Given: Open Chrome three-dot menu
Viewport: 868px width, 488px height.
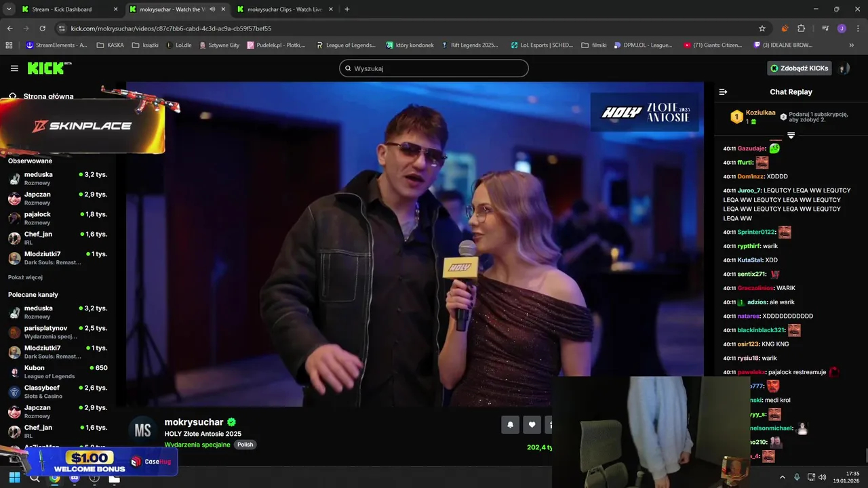Looking at the screenshot, I should [857, 28].
